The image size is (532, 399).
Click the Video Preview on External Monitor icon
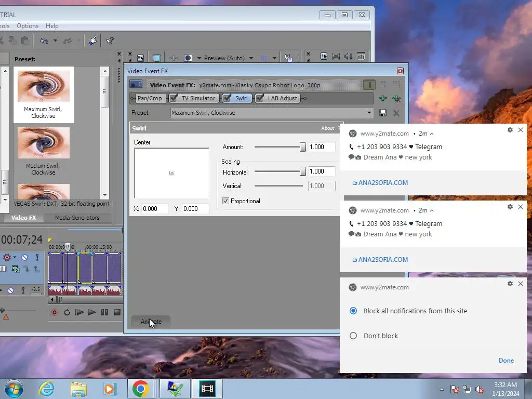pyautogui.click(x=157, y=58)
